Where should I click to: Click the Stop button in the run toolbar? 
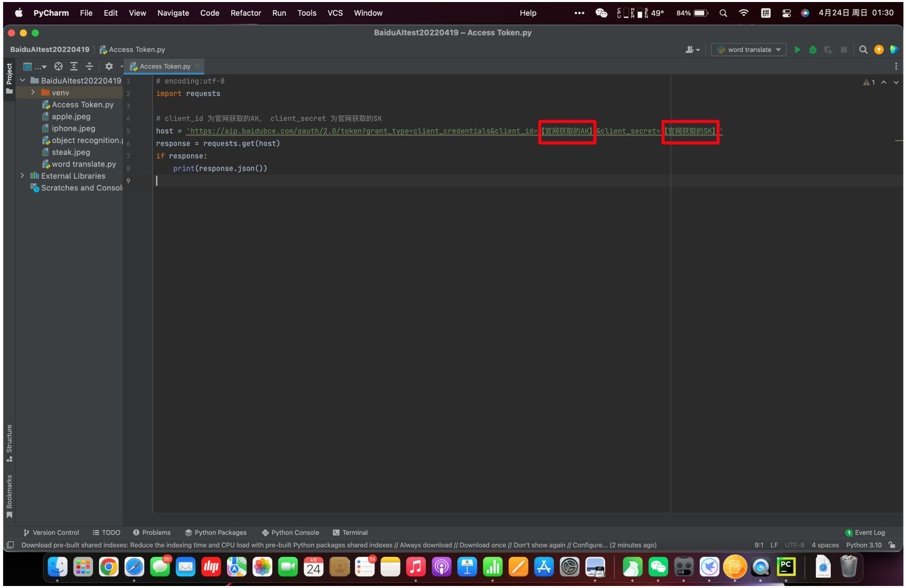point(843,50)
